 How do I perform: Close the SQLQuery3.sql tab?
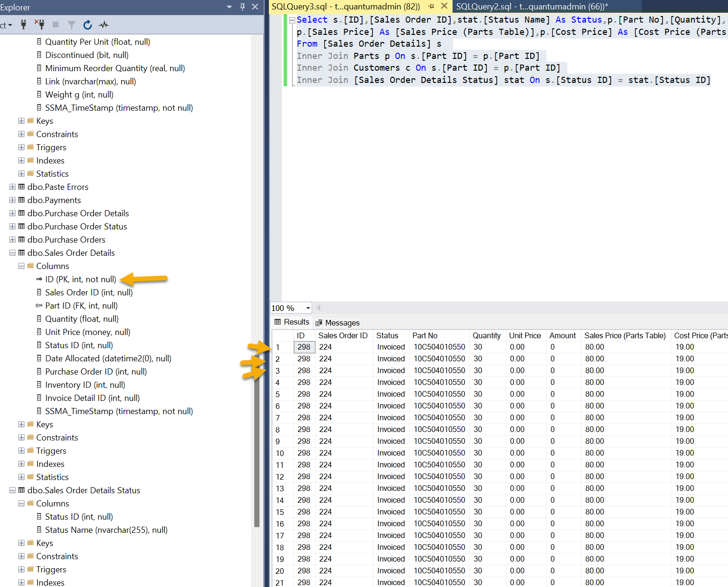click(444, 6)
